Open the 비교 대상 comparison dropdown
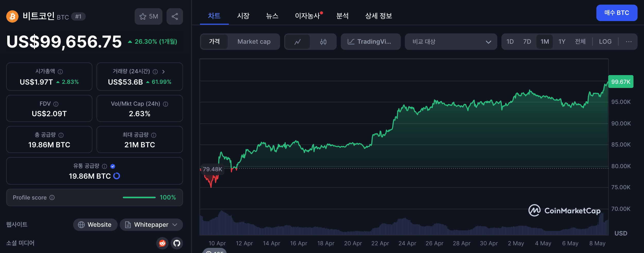644x253 pixels. point(451,41)
